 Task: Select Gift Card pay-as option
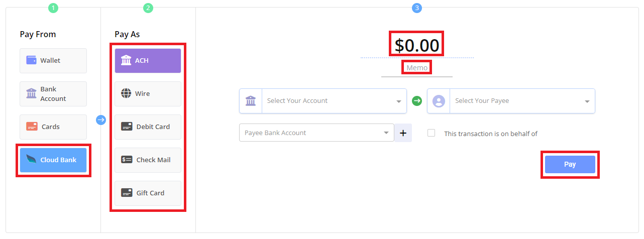point(148,193)
